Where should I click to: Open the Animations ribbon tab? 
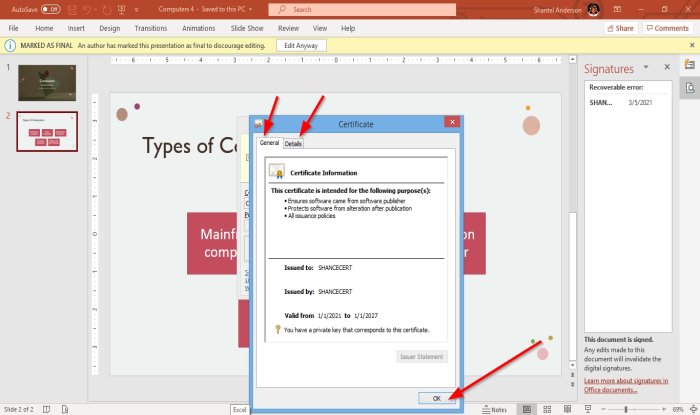[x=198, y=28]
